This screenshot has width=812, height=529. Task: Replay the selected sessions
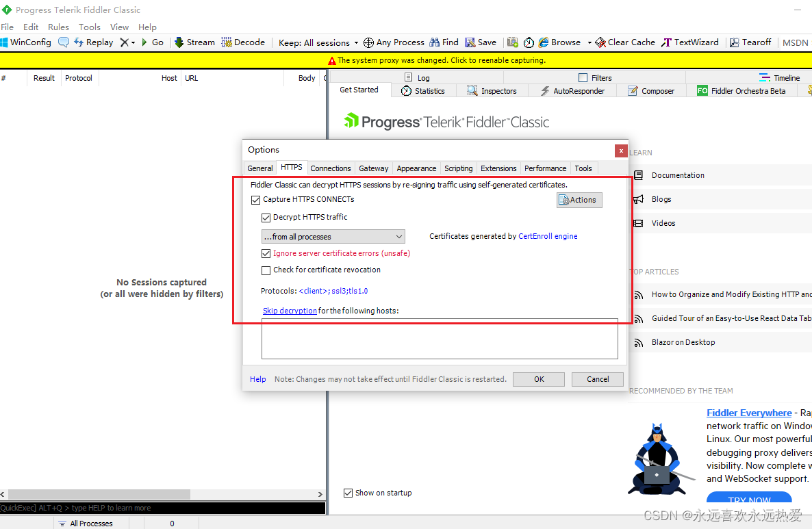tap(94, 42)
